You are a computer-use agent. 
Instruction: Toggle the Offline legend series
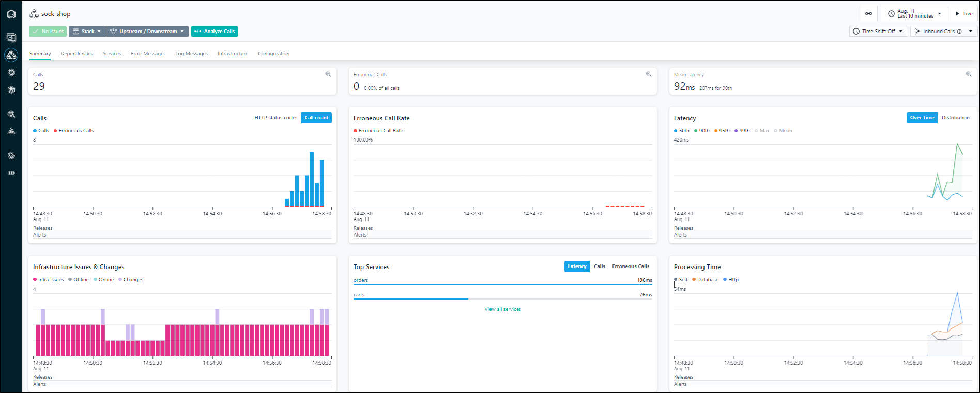click(79, 280)
